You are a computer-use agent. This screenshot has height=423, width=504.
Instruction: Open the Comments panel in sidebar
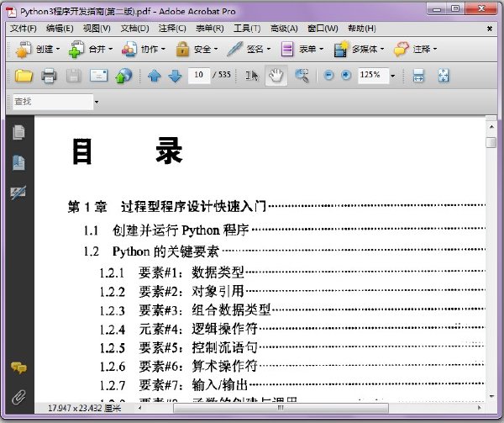(18, 367)
